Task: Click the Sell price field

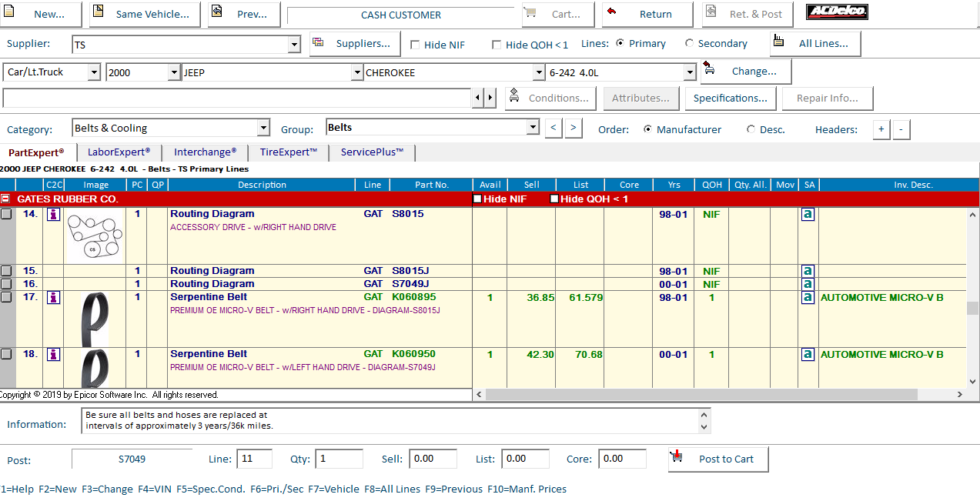Action: coord(433,459)
